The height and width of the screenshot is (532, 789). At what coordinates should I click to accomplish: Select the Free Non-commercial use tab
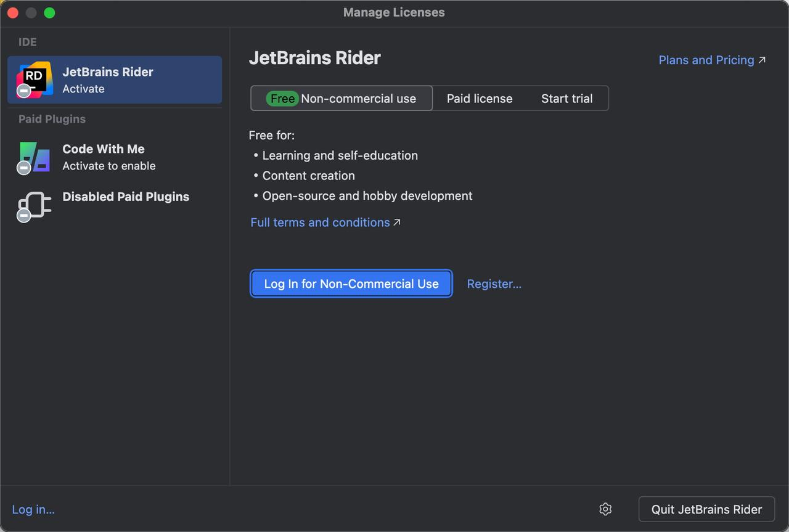tap(341, 99)
